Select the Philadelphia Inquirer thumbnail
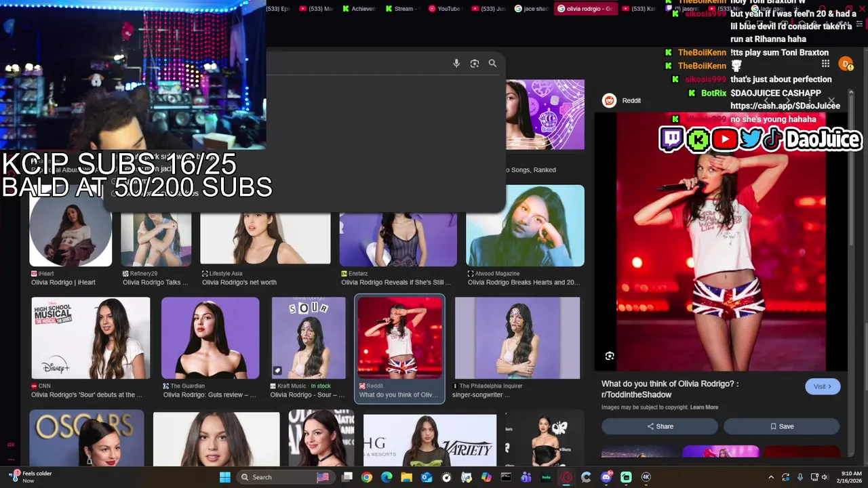This screenshot has width=868, height=488. point(517,338)
